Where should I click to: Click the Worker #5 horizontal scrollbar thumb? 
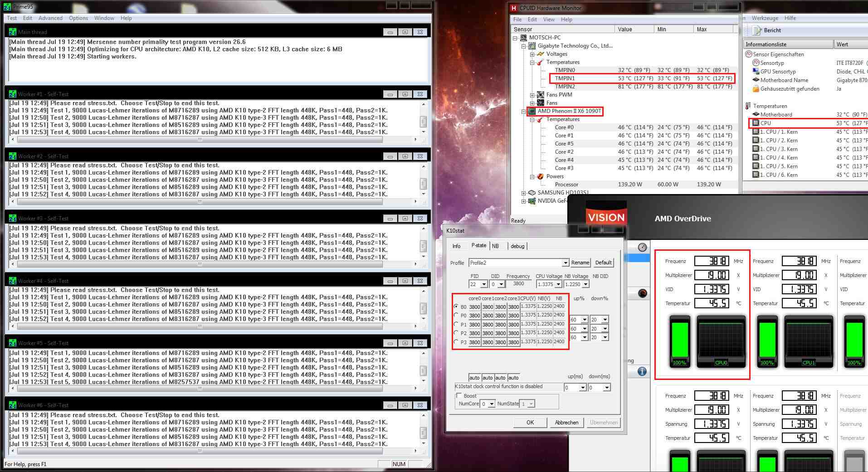tap(200, 389)
